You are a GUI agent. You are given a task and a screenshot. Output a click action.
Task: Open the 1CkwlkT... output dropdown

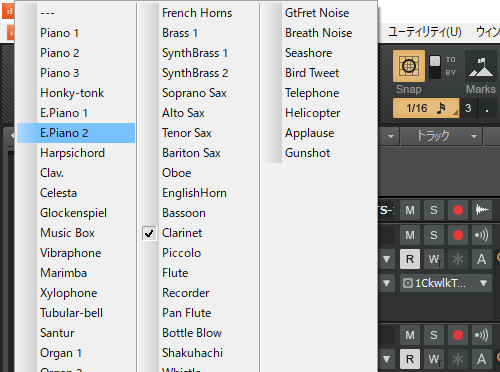tap(446, 283)
